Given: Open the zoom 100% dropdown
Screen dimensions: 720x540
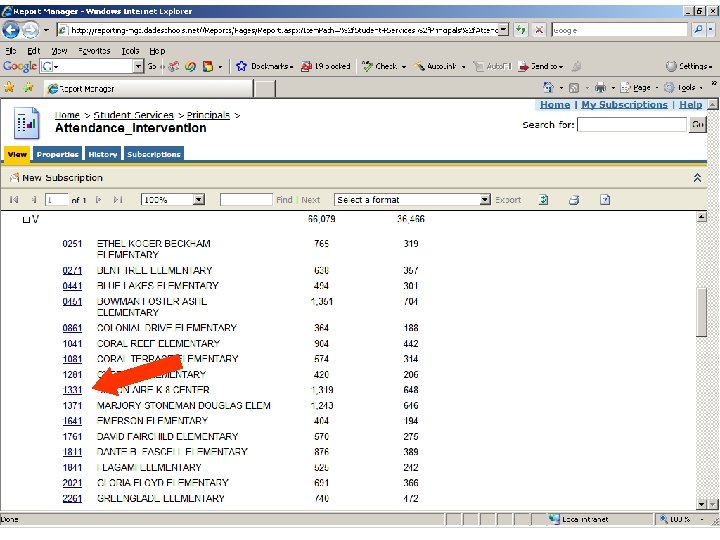Looking at the screenshot, I should [x=199, y=200].
